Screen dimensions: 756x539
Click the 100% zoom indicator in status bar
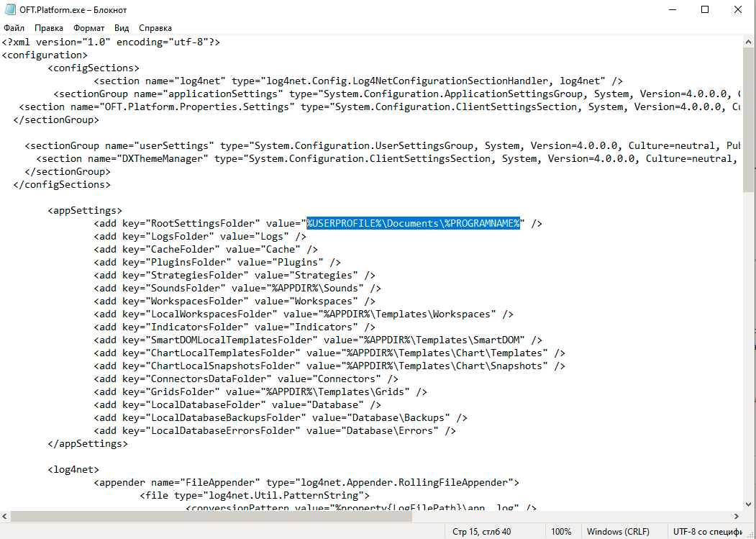[x=563, y=531]
